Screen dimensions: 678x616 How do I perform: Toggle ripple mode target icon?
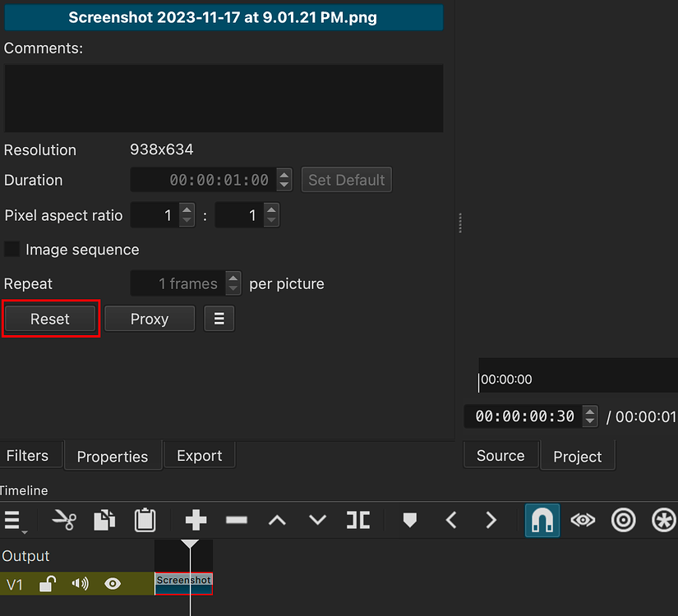(623, 520)
